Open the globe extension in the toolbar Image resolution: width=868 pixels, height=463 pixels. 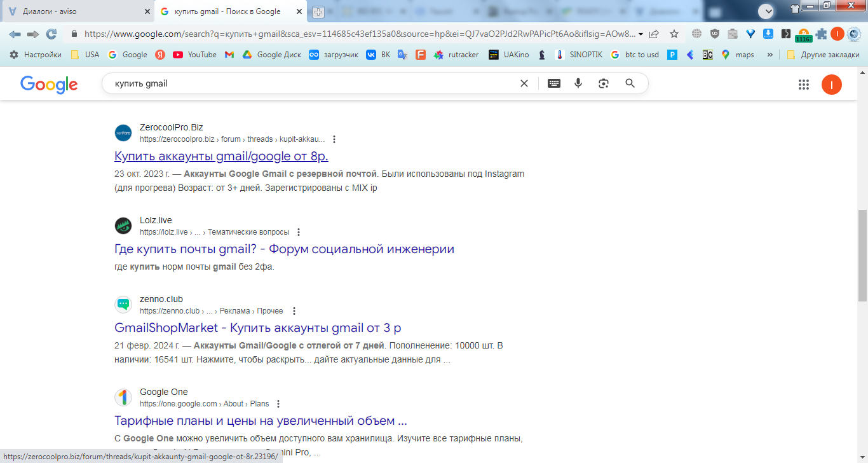coord(697,34)
